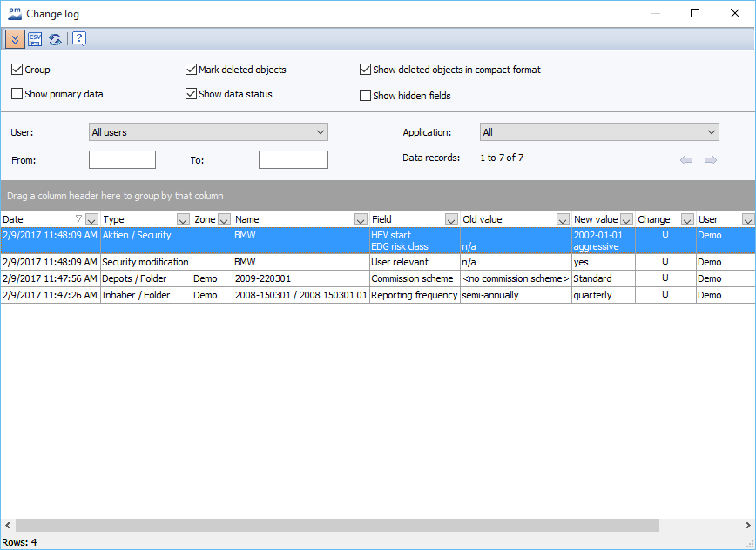Image resolution: width=756 pixels, height=550 pixels.
Task: Uncheck the Group checkbox
Action: pyautogui.click(x=17, y=70)
